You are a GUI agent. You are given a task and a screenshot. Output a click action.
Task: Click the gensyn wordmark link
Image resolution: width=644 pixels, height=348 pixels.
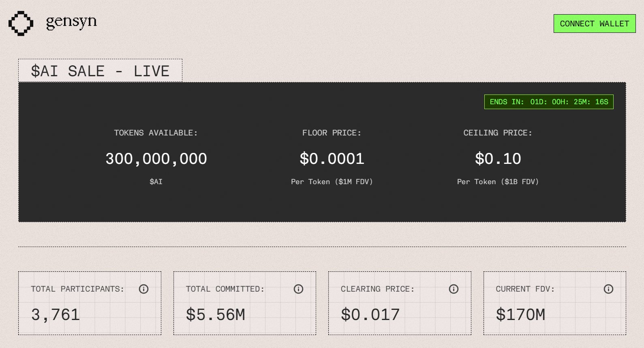coord(71,22)
